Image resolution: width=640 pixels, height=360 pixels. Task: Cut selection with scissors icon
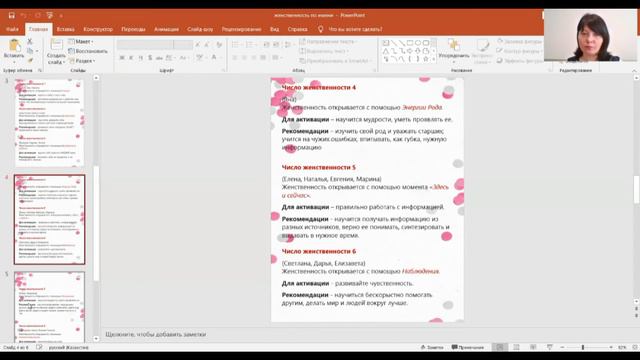(30, 42)
